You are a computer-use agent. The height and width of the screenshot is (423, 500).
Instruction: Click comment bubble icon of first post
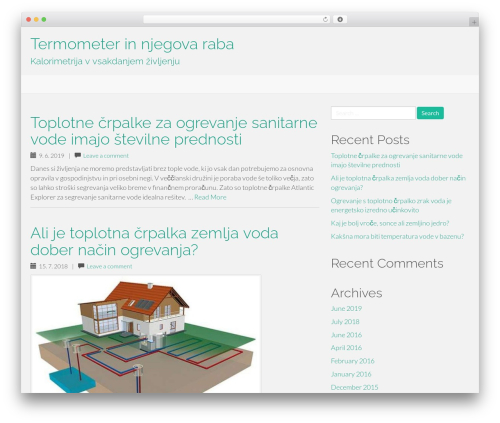tap(78, 155)
